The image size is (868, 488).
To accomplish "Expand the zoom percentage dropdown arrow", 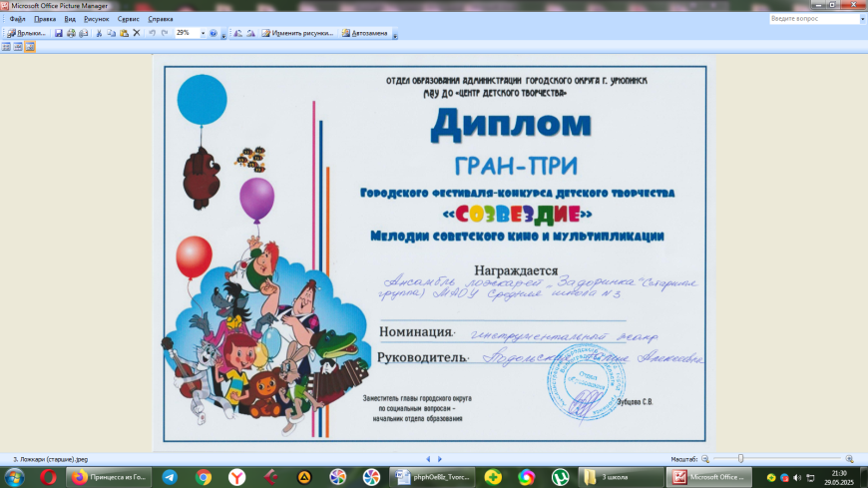I will click(203, 33).
